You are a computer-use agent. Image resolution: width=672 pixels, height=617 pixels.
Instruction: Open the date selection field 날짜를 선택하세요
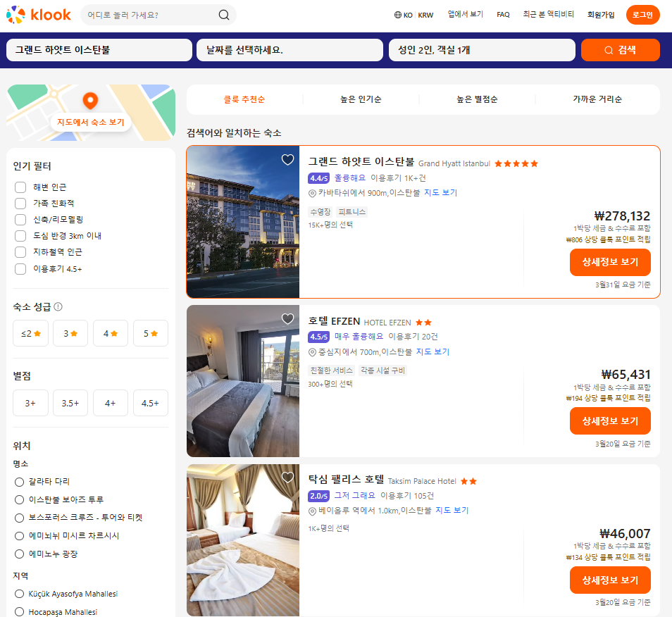pyautogui.click(x=290, y=50)
